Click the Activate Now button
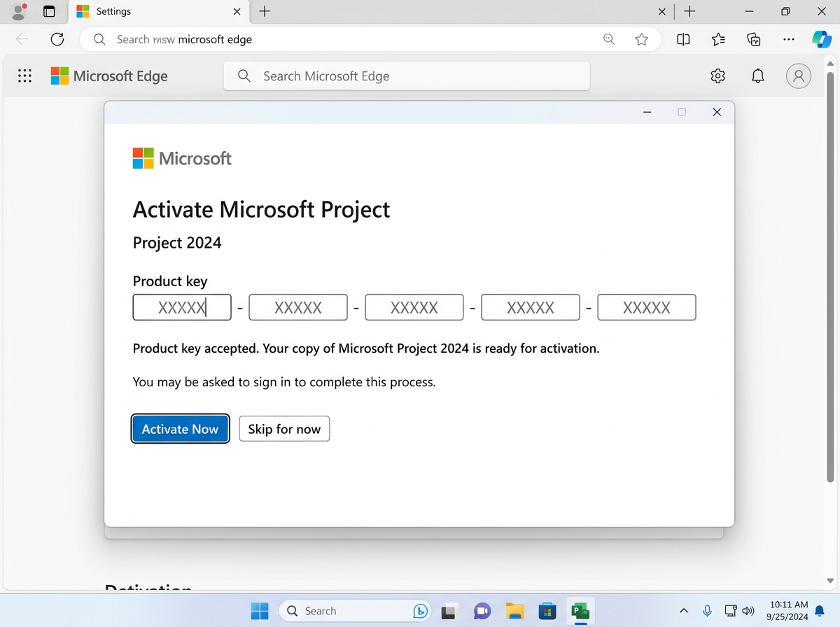This screenshot has width=840, height=627. pyautogui.click(x=180, y=429)
